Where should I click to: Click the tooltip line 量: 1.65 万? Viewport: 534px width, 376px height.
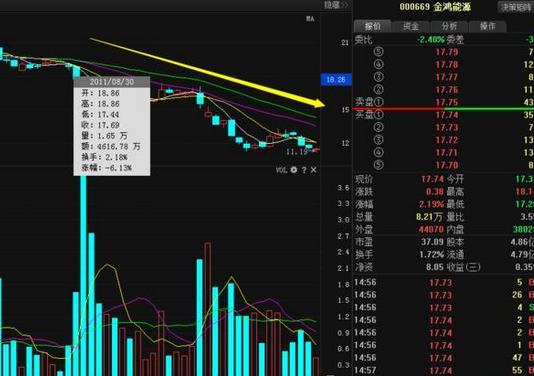coord(104,136)
